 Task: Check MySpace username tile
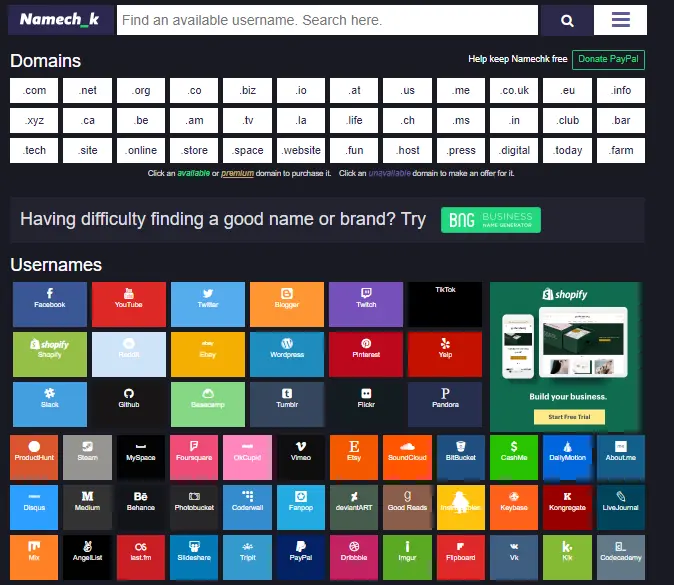coord(141,457)
